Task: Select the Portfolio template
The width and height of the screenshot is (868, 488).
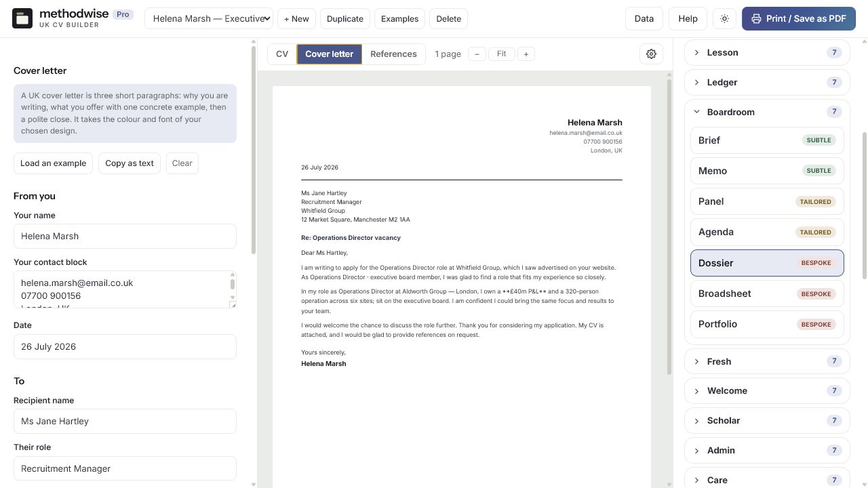Action: pos(767,324)
